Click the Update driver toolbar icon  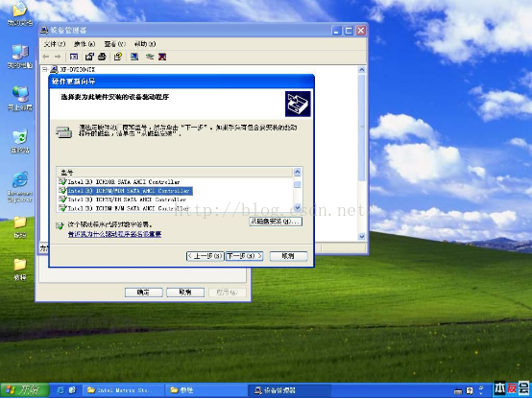coord(150,57)
